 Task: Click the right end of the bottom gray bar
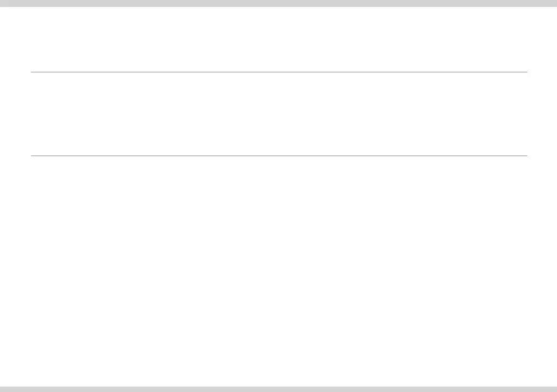(554, 389)
